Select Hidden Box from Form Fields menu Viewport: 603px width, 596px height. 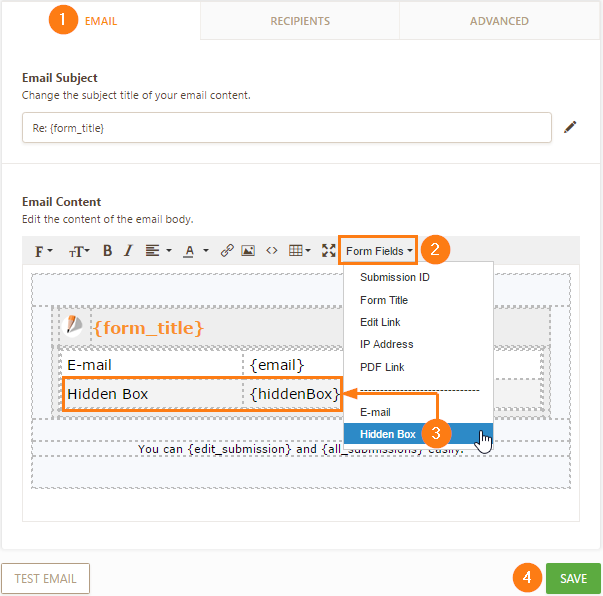388,434
